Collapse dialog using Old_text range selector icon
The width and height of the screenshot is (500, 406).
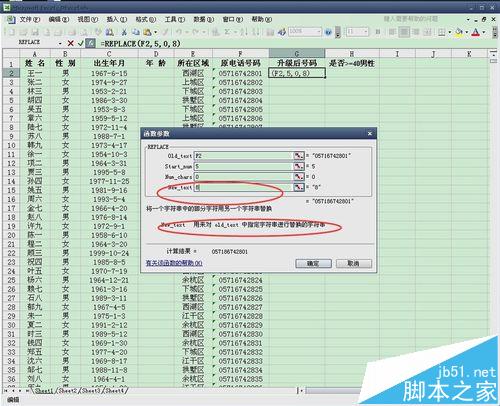(x=299, y=156)
